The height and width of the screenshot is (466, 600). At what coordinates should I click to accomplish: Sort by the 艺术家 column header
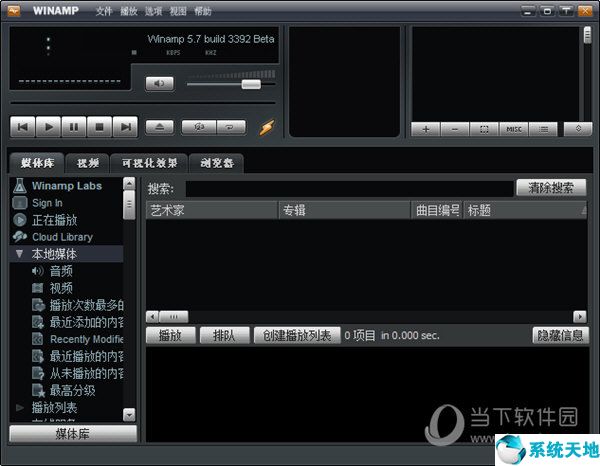(x=212, y=210)
